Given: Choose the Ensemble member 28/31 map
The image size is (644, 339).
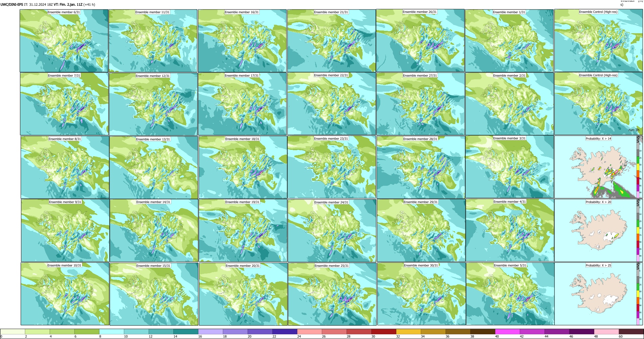Looking at the screenshot, I should coord(421,167).
